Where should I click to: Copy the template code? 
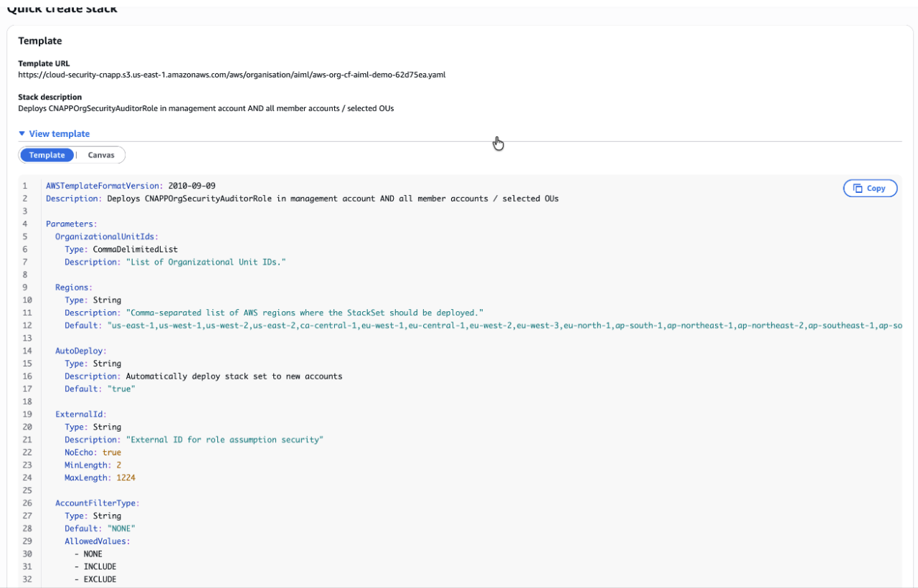tap(870, 189)
